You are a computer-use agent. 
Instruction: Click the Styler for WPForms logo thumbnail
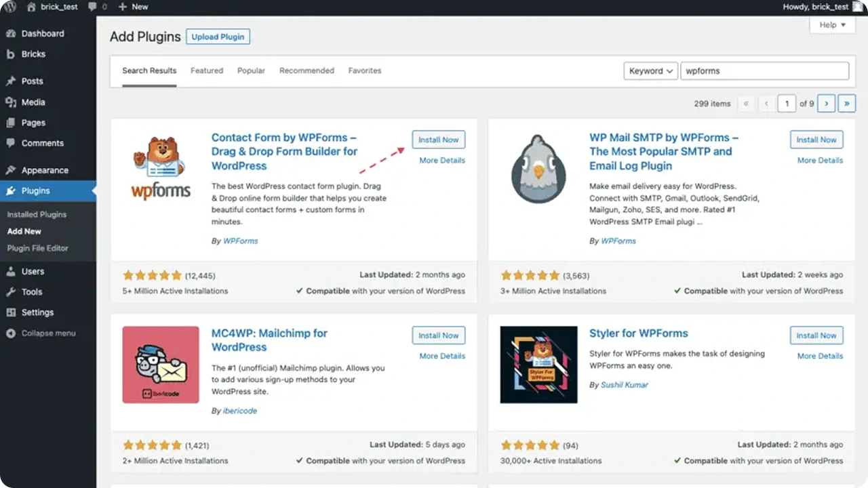point(538,365)
